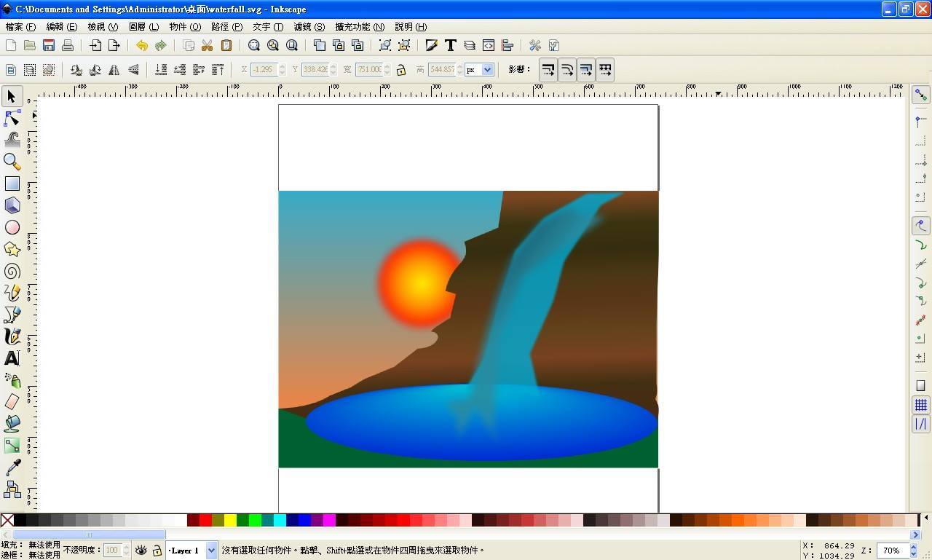This screenshot has width=932, height=560.
Task: Toggle the width/height ratio lock
Action: [400, 70]
